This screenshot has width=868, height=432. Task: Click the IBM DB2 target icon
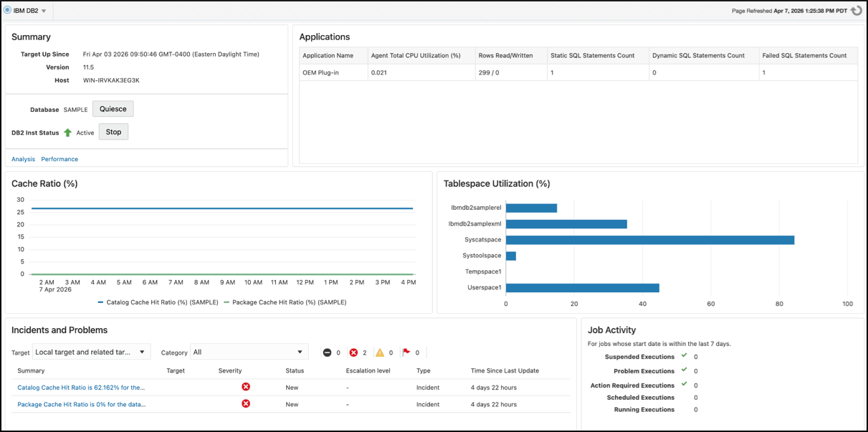(7, 11)
